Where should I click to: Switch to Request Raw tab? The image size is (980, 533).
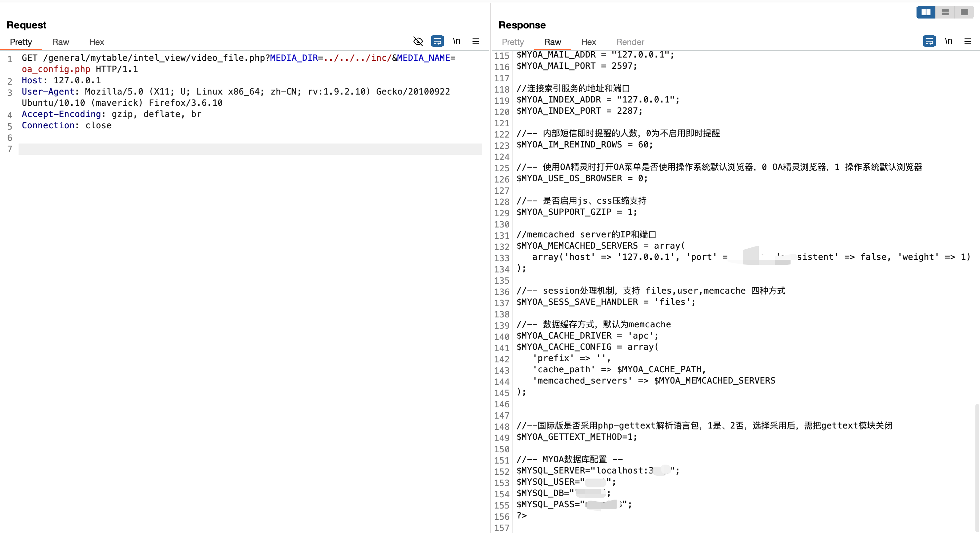tap(61, 42)
